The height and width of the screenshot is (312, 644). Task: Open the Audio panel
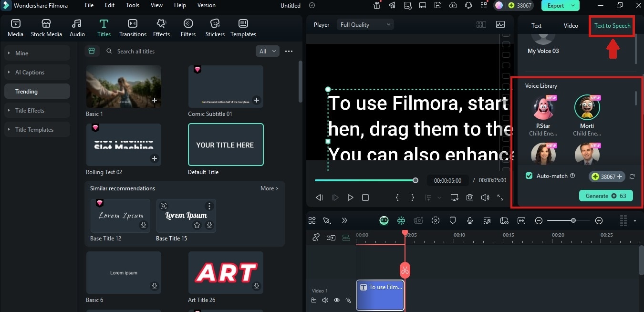pos(77,28)
